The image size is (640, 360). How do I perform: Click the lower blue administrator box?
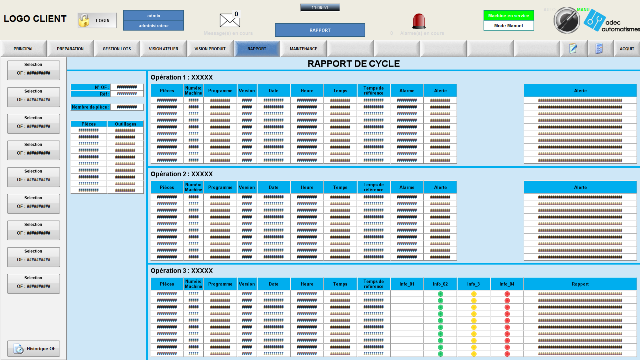point(153,26)
